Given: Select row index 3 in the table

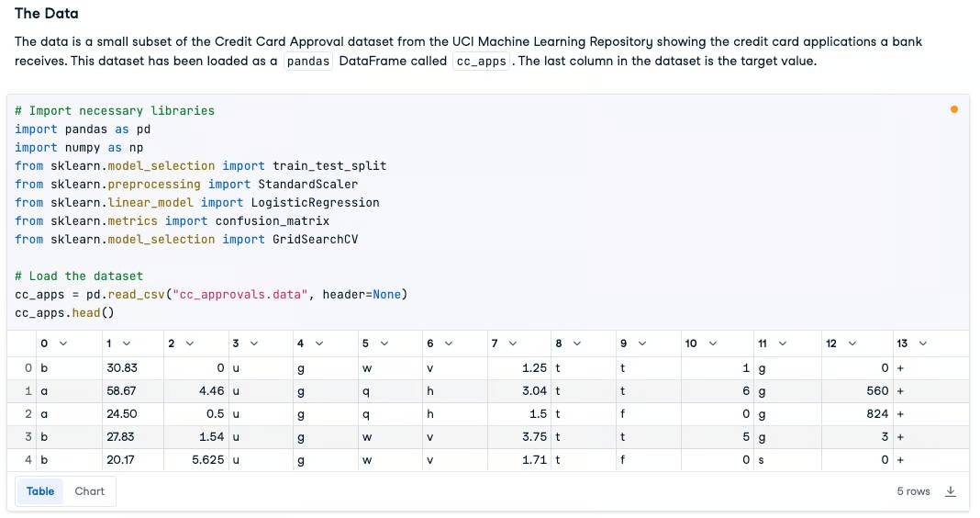Looking at the screenshot, I should [29, 436].
